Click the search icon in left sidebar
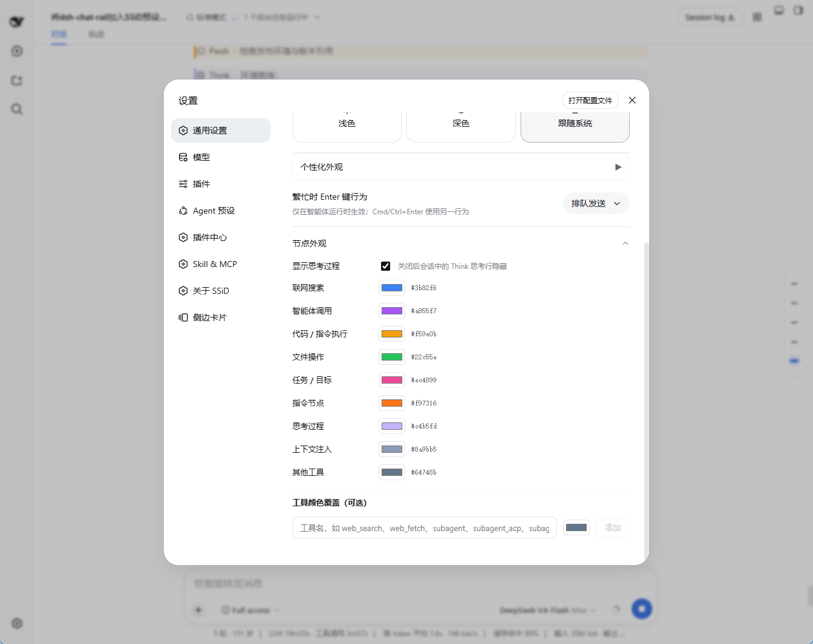813x644 pixels. point(17,109)
